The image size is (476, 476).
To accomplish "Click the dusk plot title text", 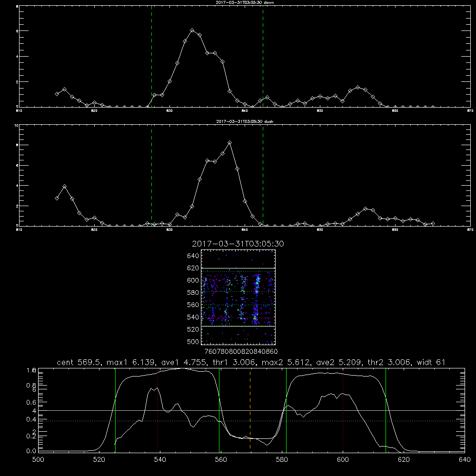I will tap(245, 121).
